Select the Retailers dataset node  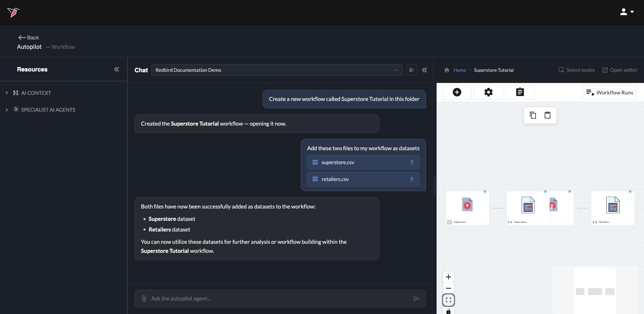613,208
